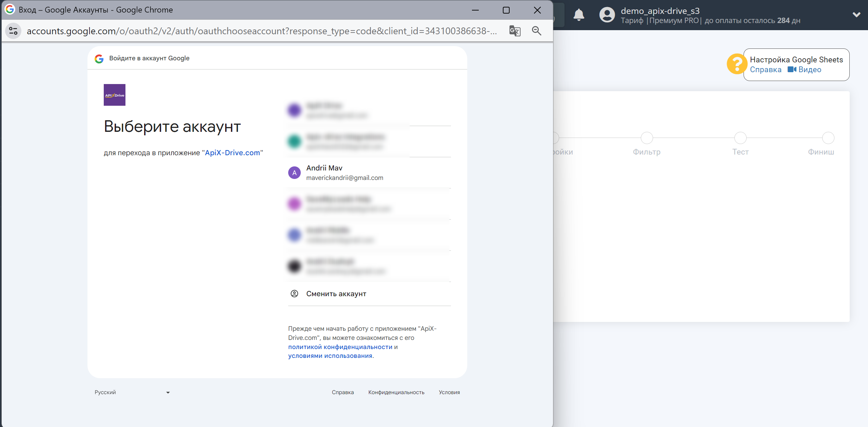The height and width of the screenshot is (427, 868).
Task: Click the maverickandrii@gmail.com email text
Action: (344, 178)
